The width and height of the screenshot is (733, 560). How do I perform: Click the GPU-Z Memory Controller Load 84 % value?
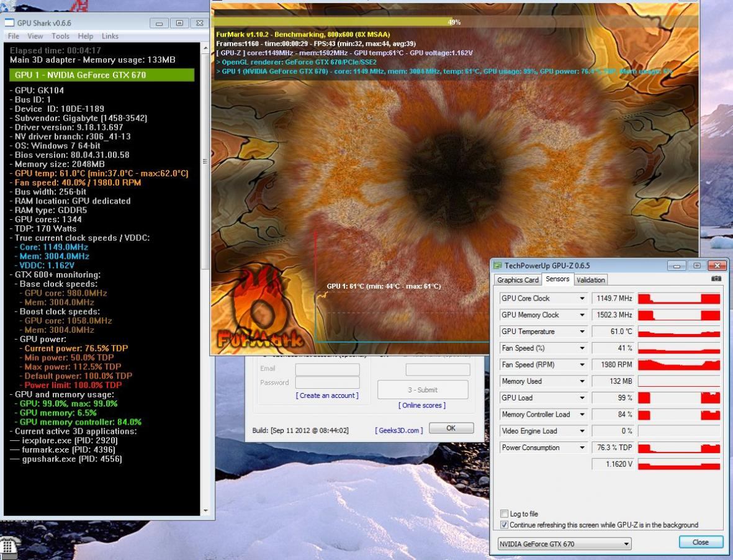[x=613, y=415]
